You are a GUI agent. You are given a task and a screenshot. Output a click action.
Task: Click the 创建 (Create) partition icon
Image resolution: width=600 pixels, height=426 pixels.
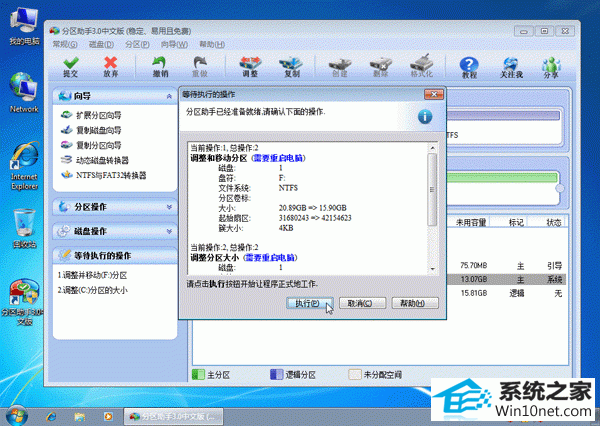tap(340, 67)
